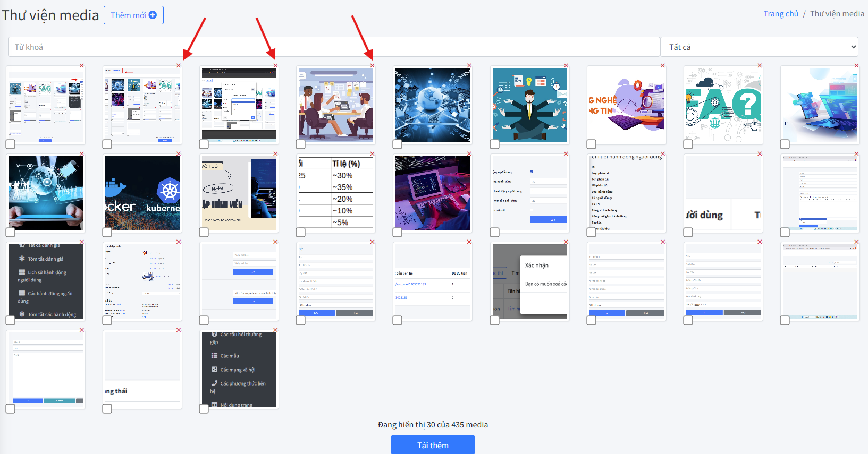Open the Tất cả filter dropdown

[759, 47]
